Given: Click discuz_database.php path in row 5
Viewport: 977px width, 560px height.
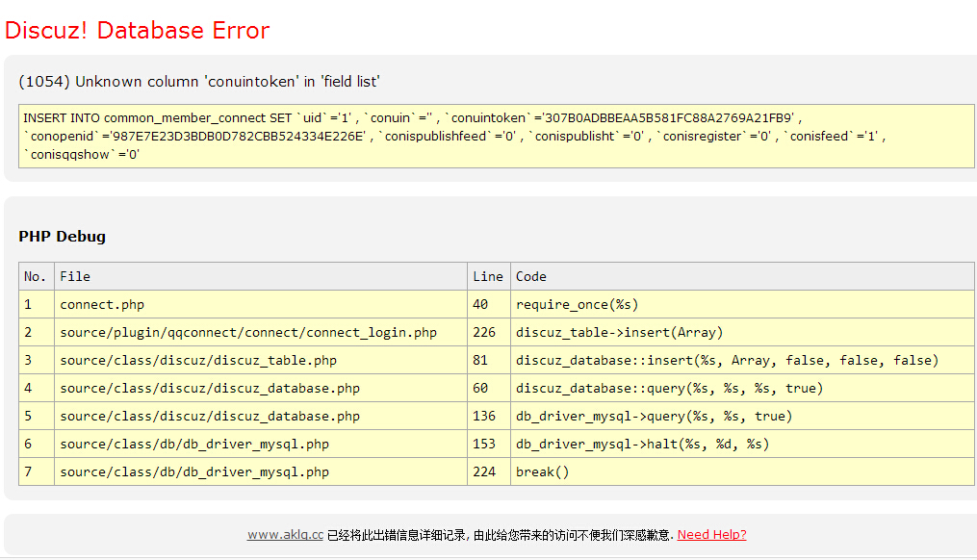Looking at the screenshot, I should click(x=261, y=416).
